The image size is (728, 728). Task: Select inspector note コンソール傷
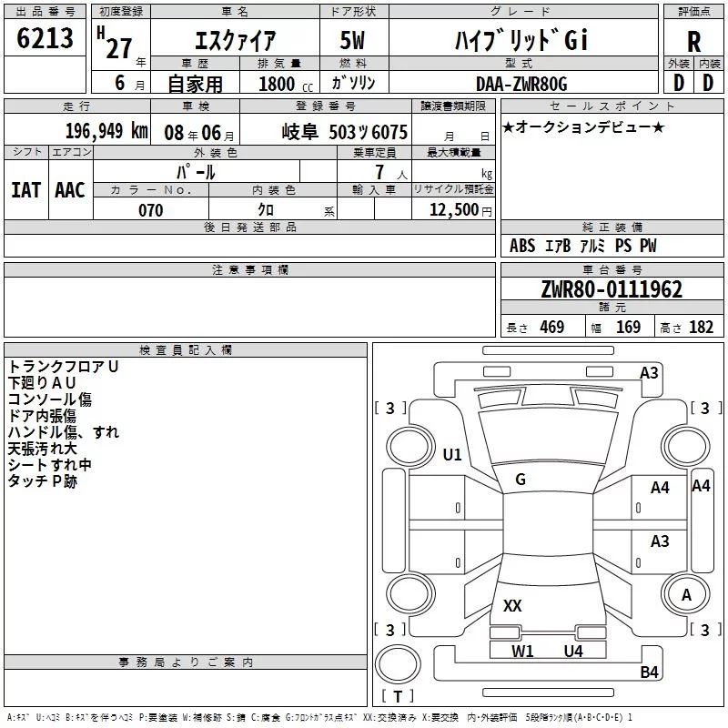pyautogui.click(x=50, y=399)
